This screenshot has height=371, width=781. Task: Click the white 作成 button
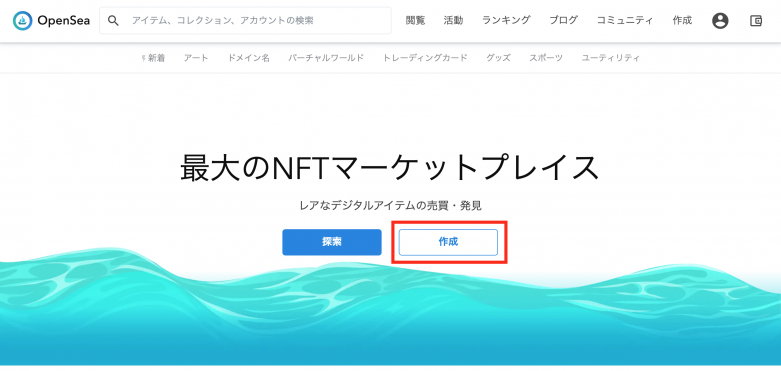[x=448, y=243]
